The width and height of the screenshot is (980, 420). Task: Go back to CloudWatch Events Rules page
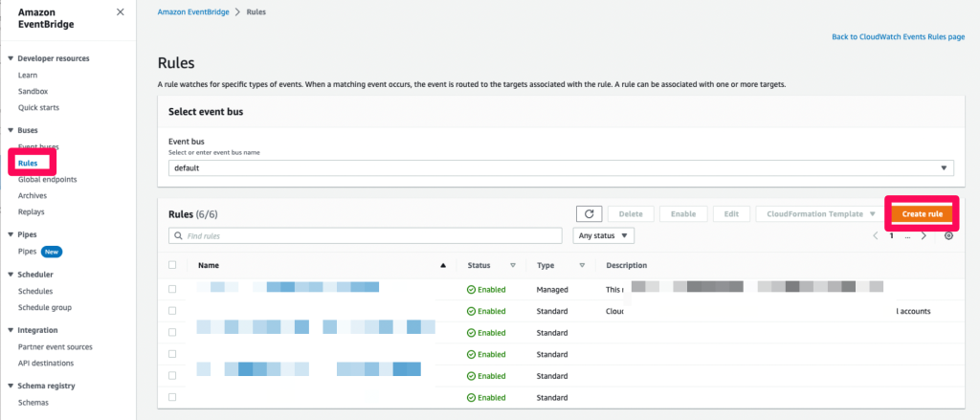(898, 37)
